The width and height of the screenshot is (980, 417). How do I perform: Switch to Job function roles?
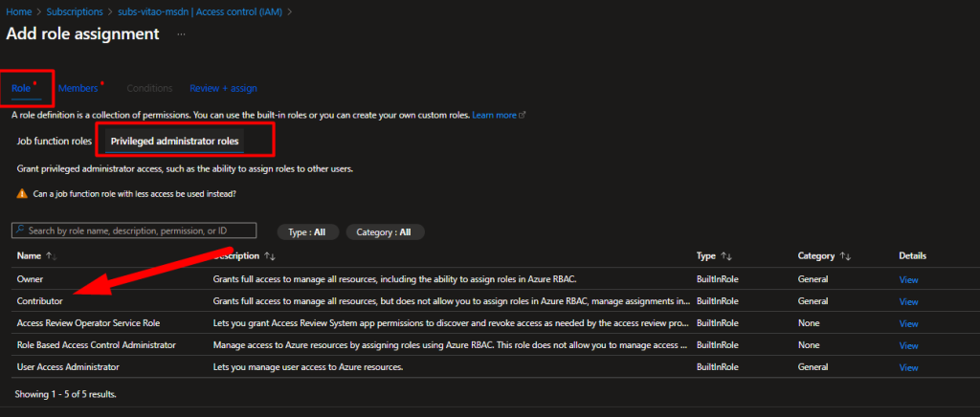pyautogui.click(x=55, y=142)
